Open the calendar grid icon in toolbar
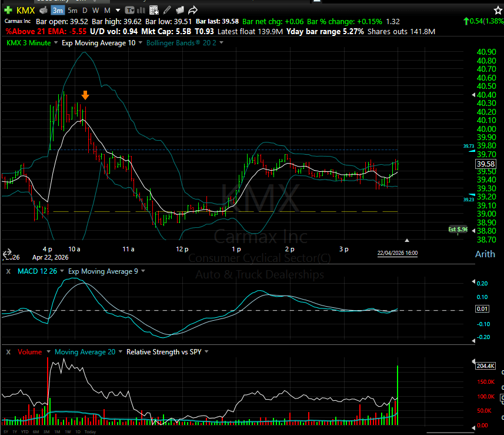504x435 pixels. click(x=153, y=10)
